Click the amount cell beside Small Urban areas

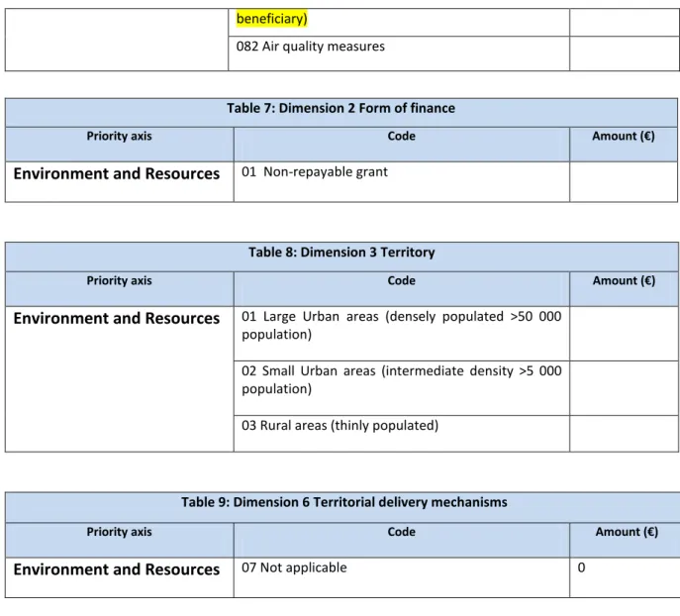coord(624,388)
